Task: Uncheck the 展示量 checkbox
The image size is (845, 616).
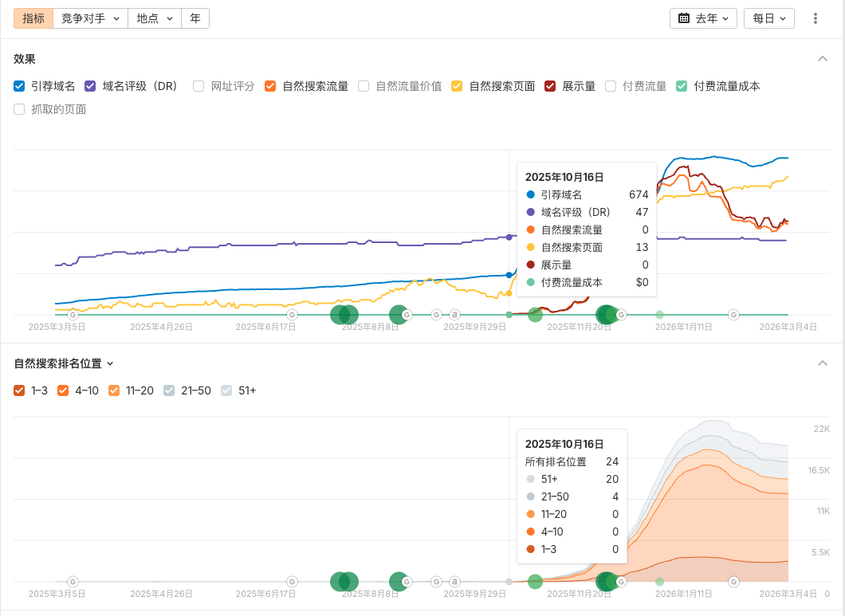Action: tap(550, 86)
